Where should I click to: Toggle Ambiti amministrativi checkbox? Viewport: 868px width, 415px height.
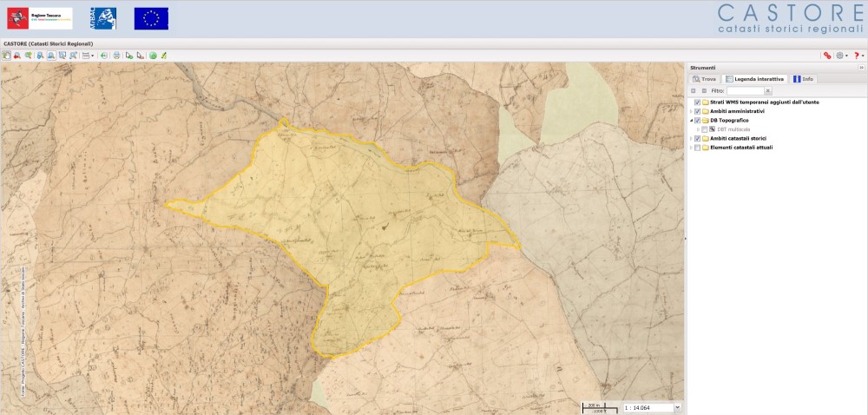(x=698, y=111)
